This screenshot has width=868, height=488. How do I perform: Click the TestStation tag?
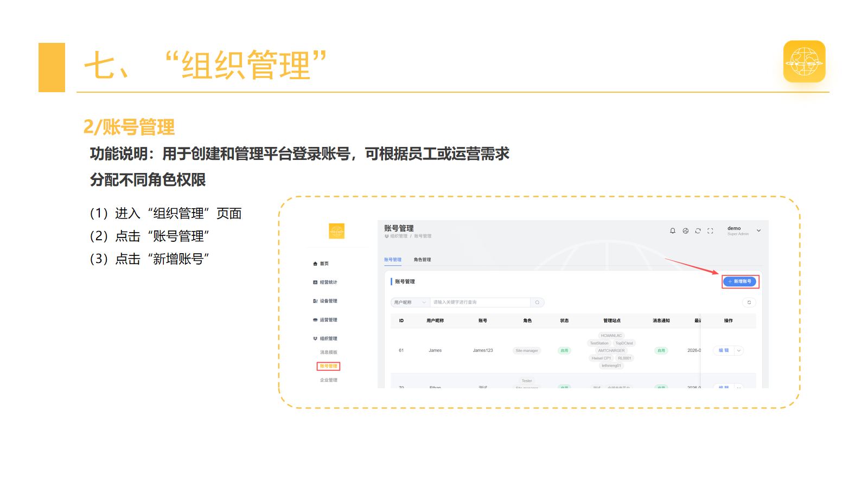pyautogui.click(x=599, y=343)
